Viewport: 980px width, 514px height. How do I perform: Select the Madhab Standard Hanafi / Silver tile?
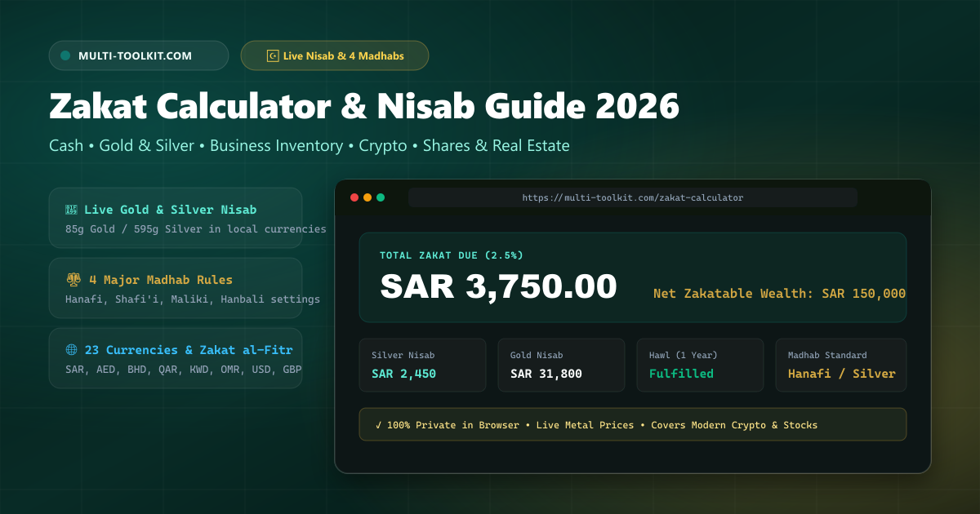click(x=841, y=365)
